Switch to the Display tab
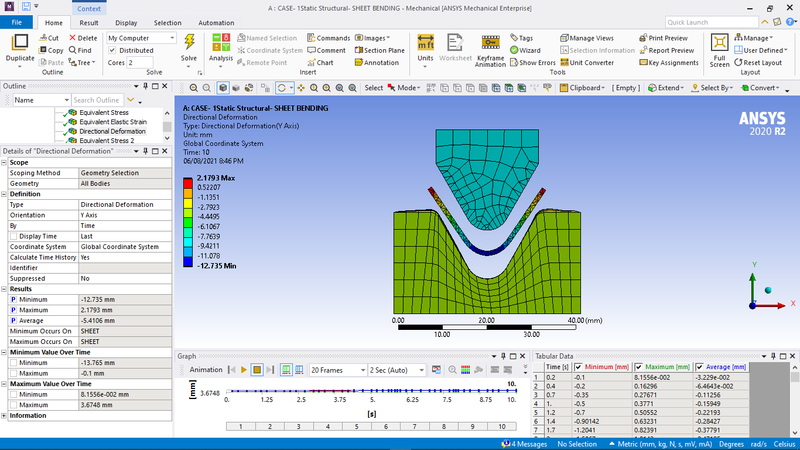Screen dimensions: 800x450 click(x=126, y=22)
